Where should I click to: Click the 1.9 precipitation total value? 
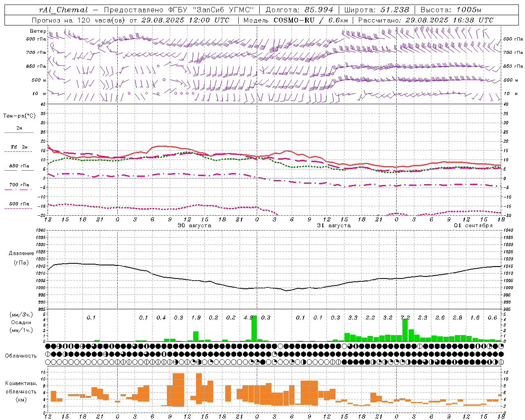click(196, 318)
